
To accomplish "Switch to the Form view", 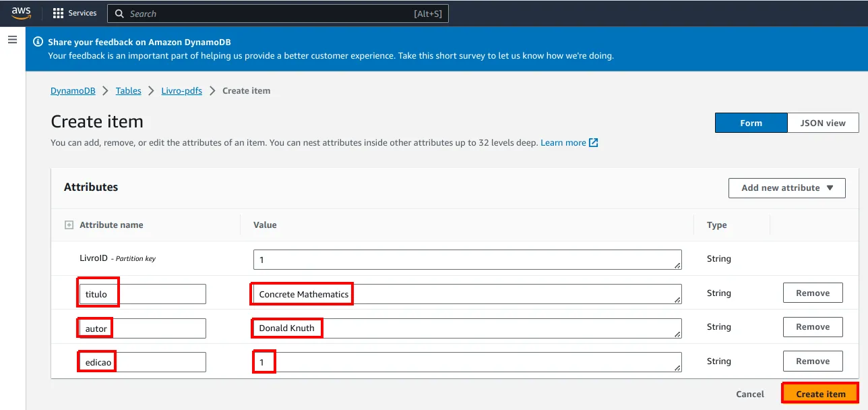I will [x=751, y=123].
